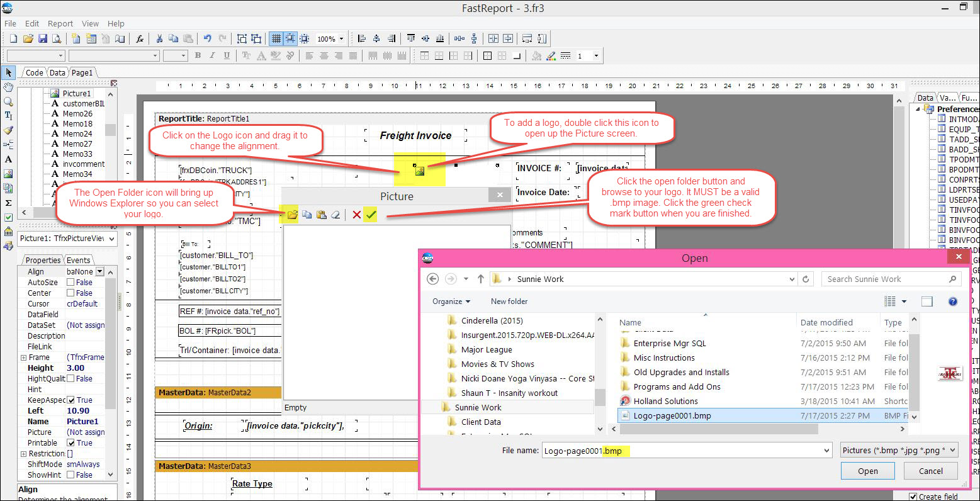Viewport: 980px width, 501px height.
Task: Open the file type filter dropdown in Open dialog
Action: tap(899, 450)
